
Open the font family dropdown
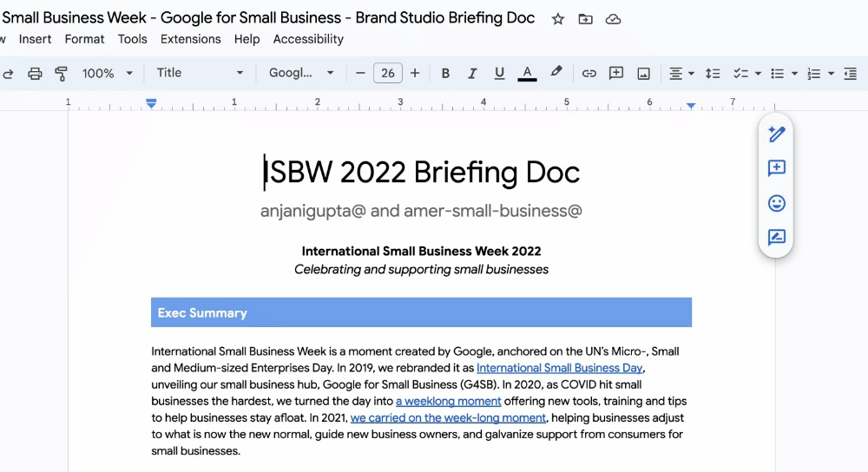point(301,73)
